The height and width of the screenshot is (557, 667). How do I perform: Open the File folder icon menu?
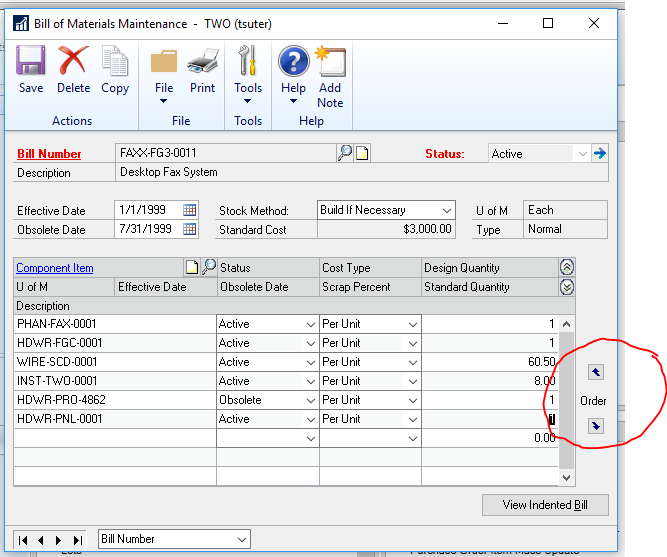[164, 62]
